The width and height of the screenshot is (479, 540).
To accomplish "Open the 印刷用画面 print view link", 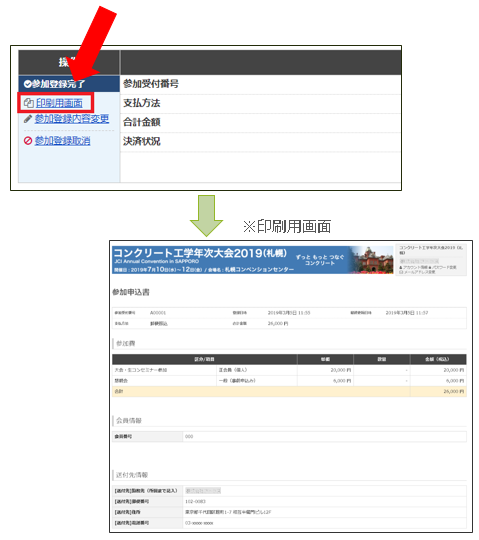I will (x=59, y=103).
